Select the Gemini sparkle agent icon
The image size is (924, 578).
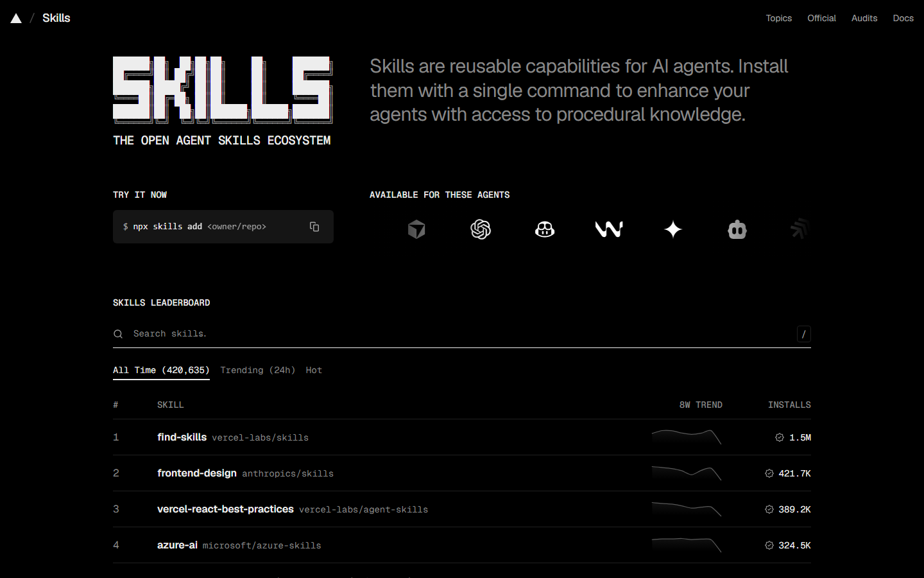(673, 229)
